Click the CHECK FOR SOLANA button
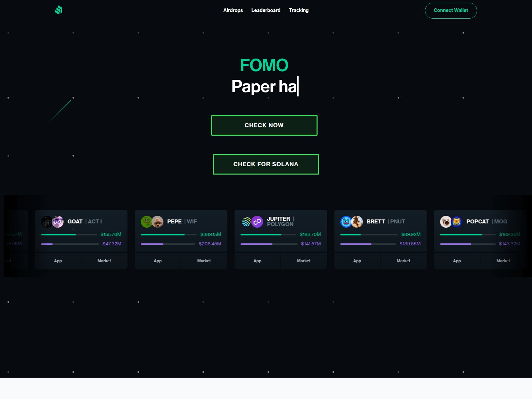 click(x=266, y=164)
